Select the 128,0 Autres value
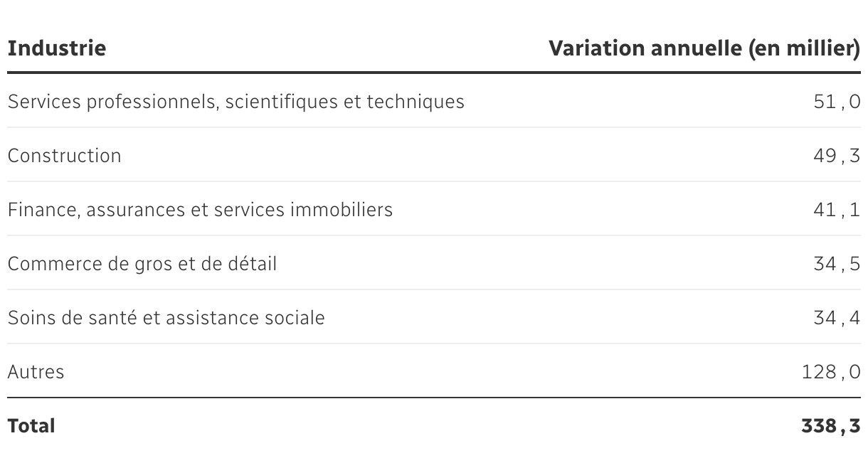868x458 pixels. (831, 372)
